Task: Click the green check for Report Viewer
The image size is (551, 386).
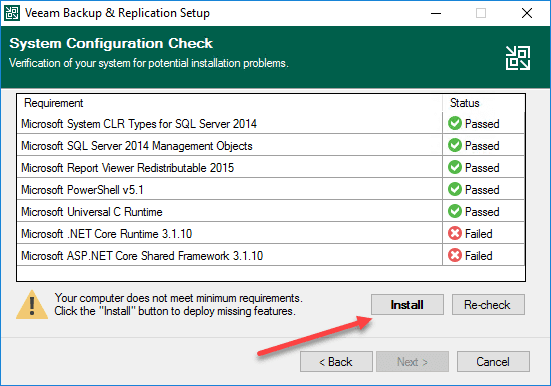Action: pos(455,167)
